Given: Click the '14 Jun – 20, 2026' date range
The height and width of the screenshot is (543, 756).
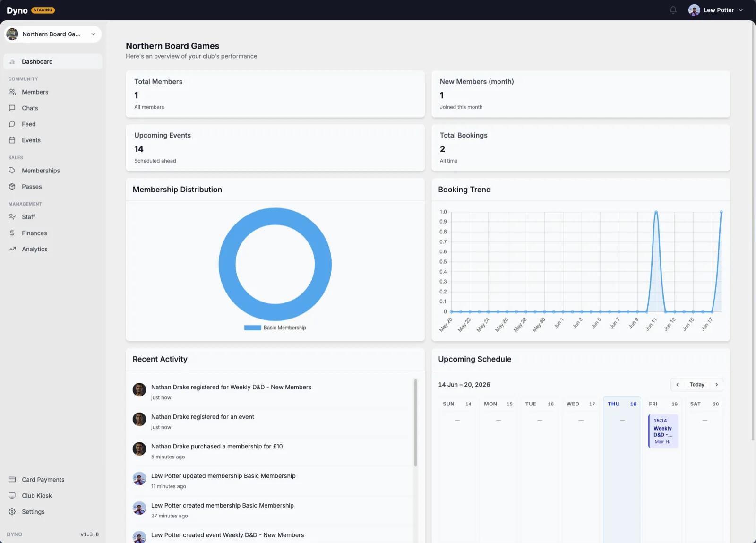Looking at the screenshot, I should (464, 385).
